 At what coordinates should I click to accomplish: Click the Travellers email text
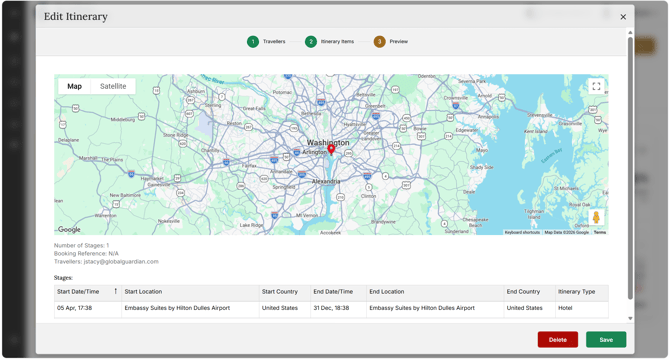[x=121, y=261]
